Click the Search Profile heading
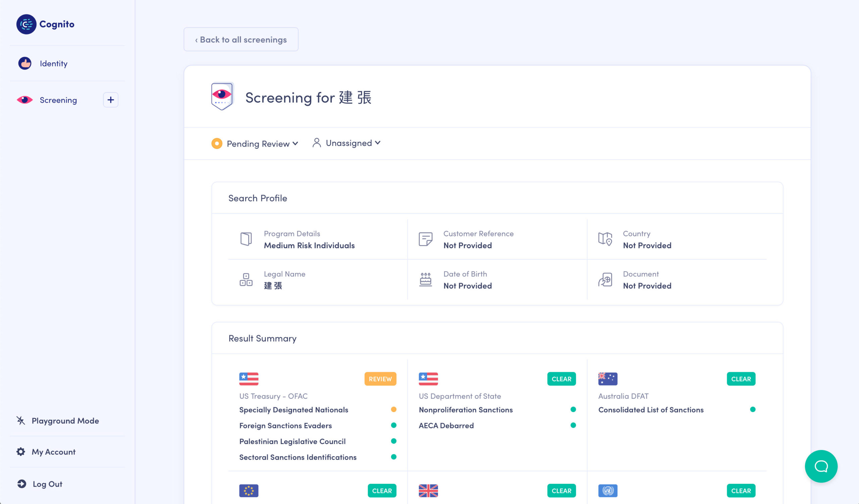Image resolution: width=859 pixels, height=504 pixels. pyautogui.click(x=258, y=198)
